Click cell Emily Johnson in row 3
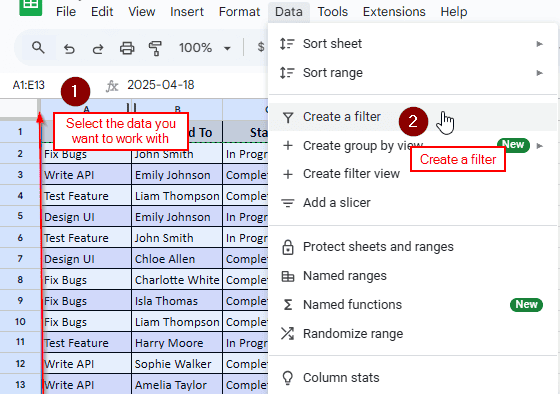This screenshot has width=560, height=394. click(177, 175)
